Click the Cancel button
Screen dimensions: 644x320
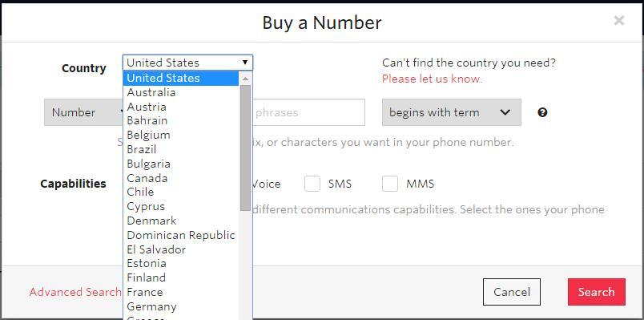tap(511, 292)
